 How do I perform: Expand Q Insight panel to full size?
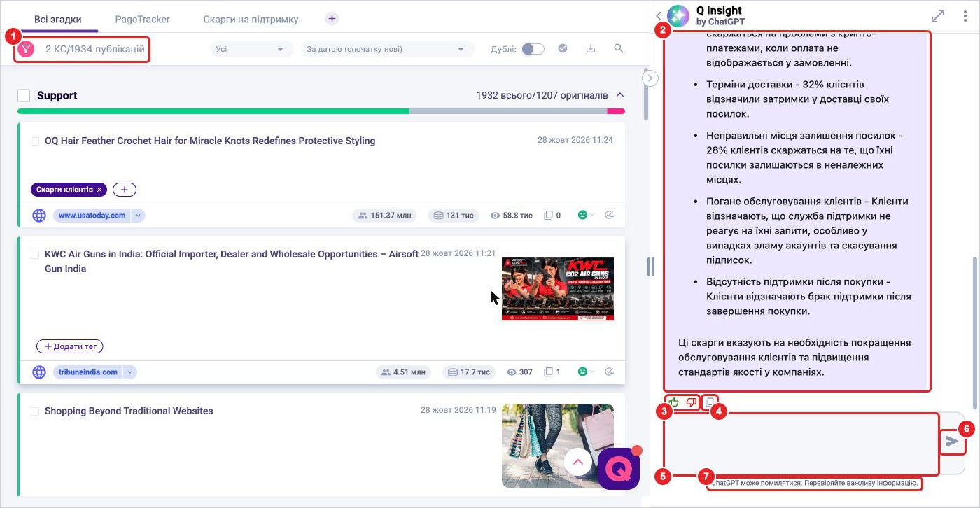[x=937, y=16]
